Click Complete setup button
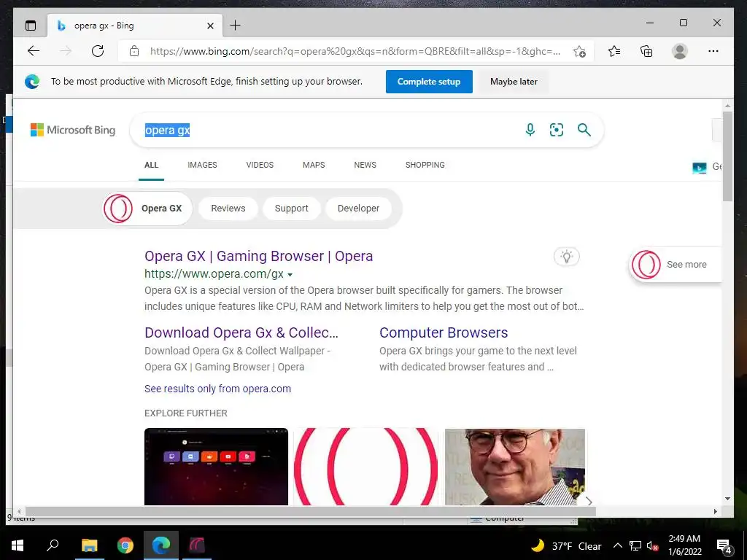 coord(429,82)
